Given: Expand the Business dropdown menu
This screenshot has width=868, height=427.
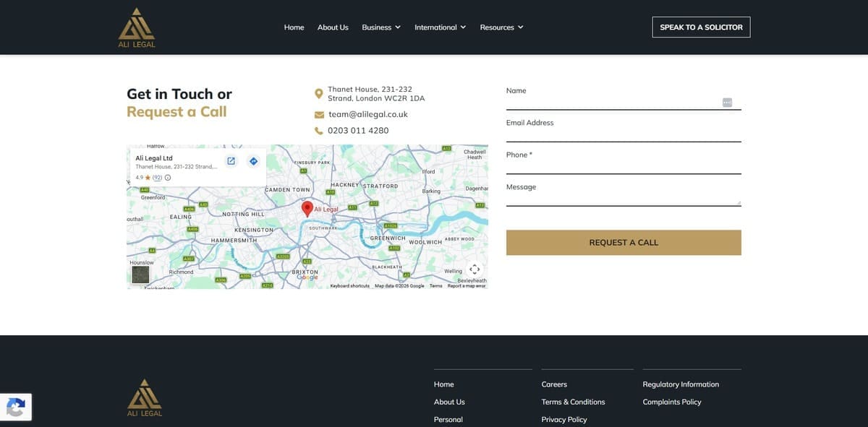Looking at the screenshot, I should [x=381, y=27].
